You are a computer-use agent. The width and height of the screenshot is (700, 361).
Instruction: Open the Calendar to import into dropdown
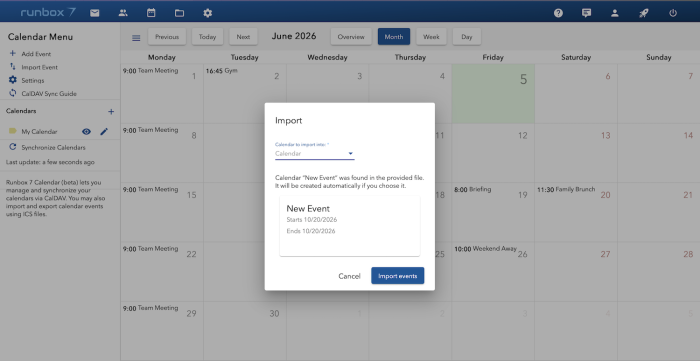(x=315, y=154)
